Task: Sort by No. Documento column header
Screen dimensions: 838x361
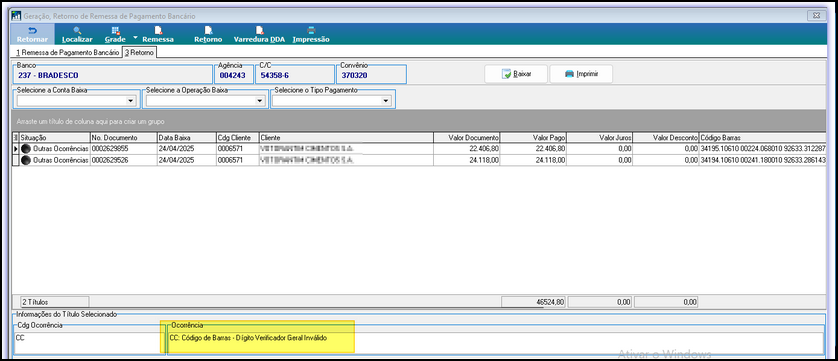Action: tap(123, 137)
